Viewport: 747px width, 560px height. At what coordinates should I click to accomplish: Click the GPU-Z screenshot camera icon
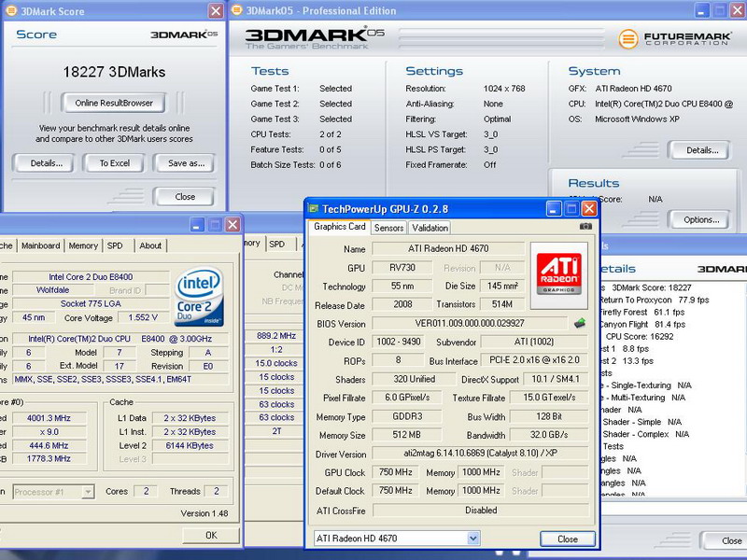tap(585, 227)
